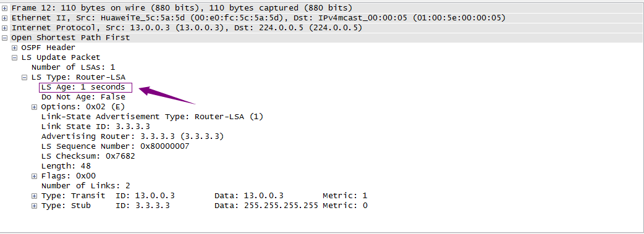Screen dimensions: 644x234
Task: Select the LS Checksum 0x7682 line
Action: [88, 156]
